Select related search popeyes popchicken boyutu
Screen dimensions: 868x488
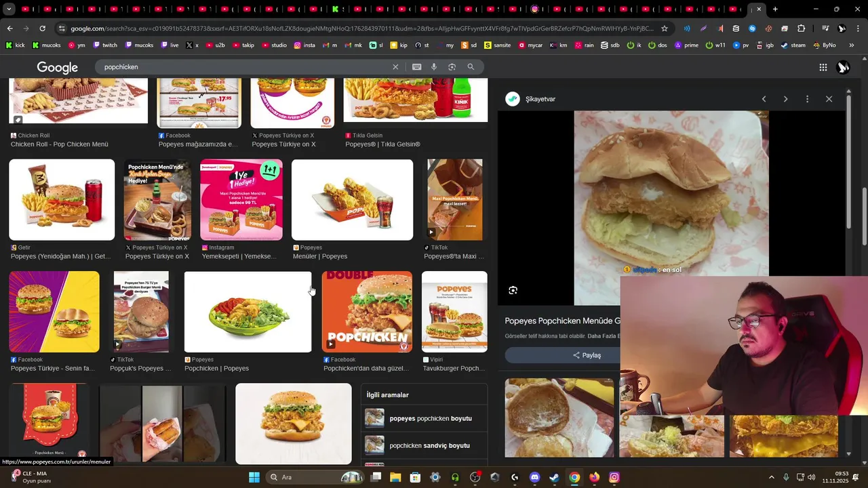coord(425,418)
